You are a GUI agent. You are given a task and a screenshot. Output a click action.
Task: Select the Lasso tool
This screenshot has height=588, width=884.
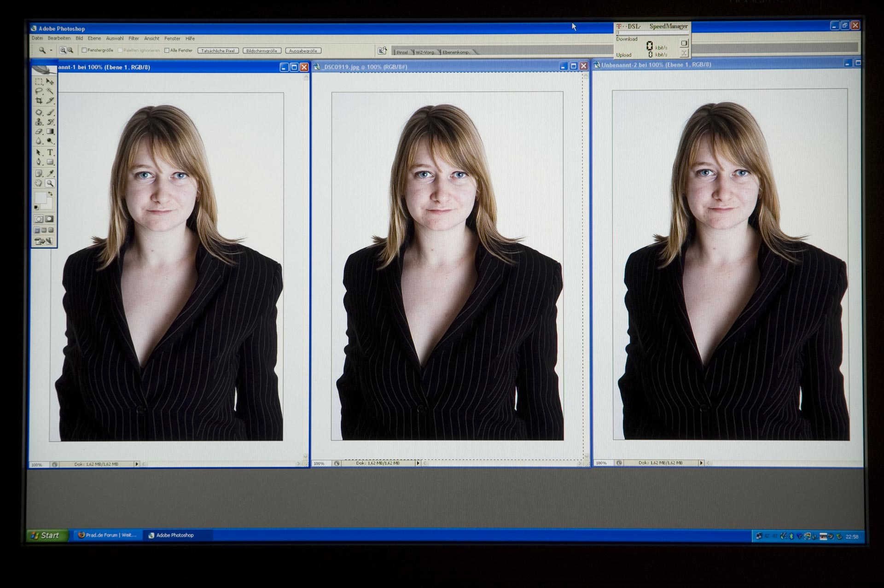[x=39, y=91]
